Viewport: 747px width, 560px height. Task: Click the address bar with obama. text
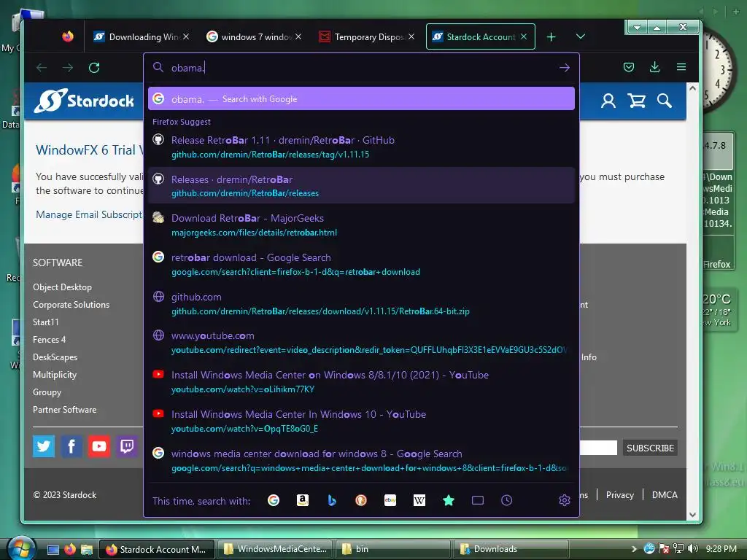tap(362, 68)
